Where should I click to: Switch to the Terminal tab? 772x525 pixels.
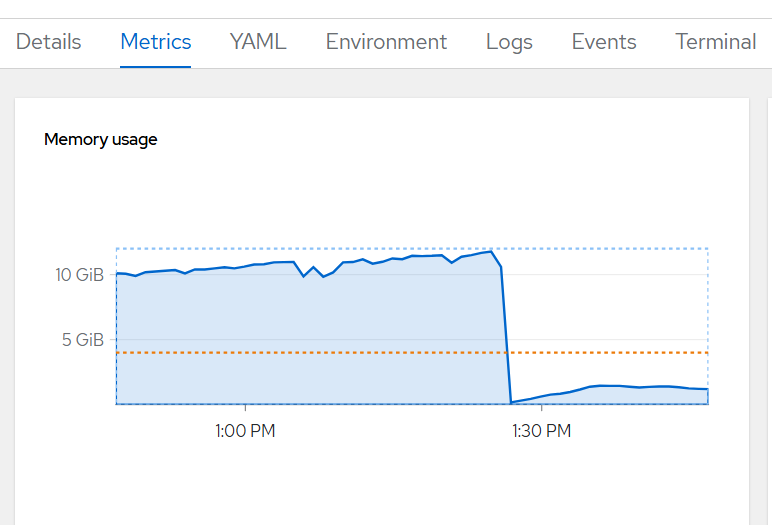pos(715,42)
